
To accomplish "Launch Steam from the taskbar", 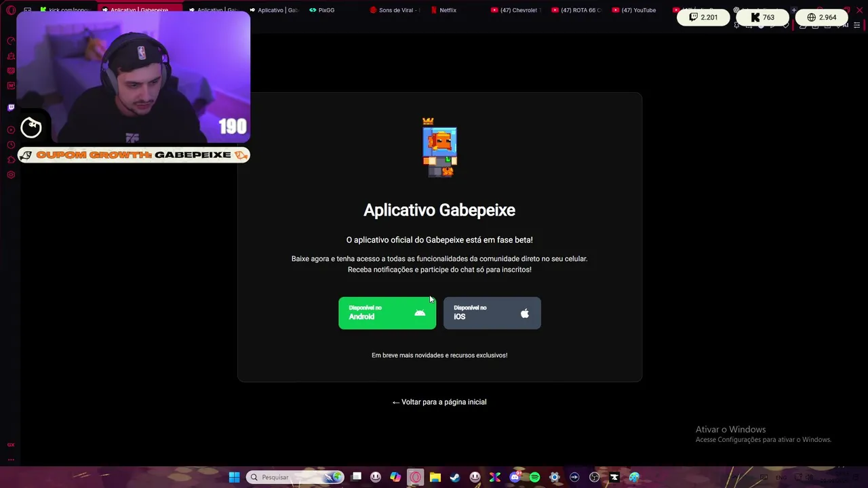I will (455, 477).
